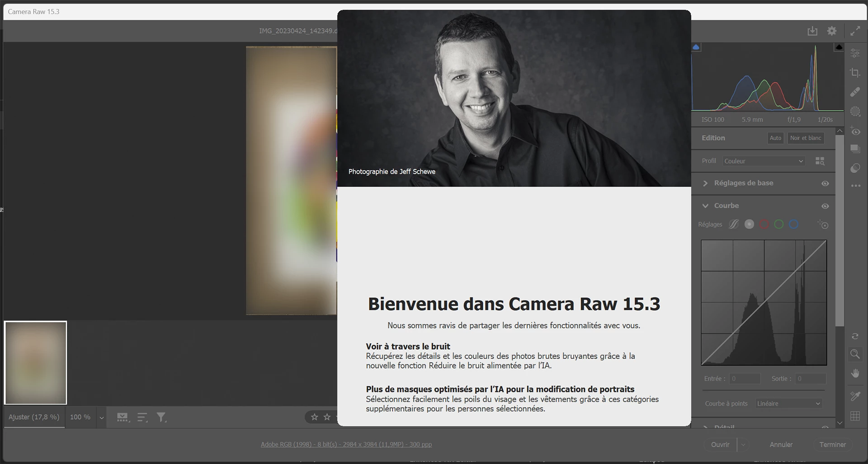Select the Red eye removal tool
The image size is (868, 464).
pyautogui.click(x=855, y=131)
